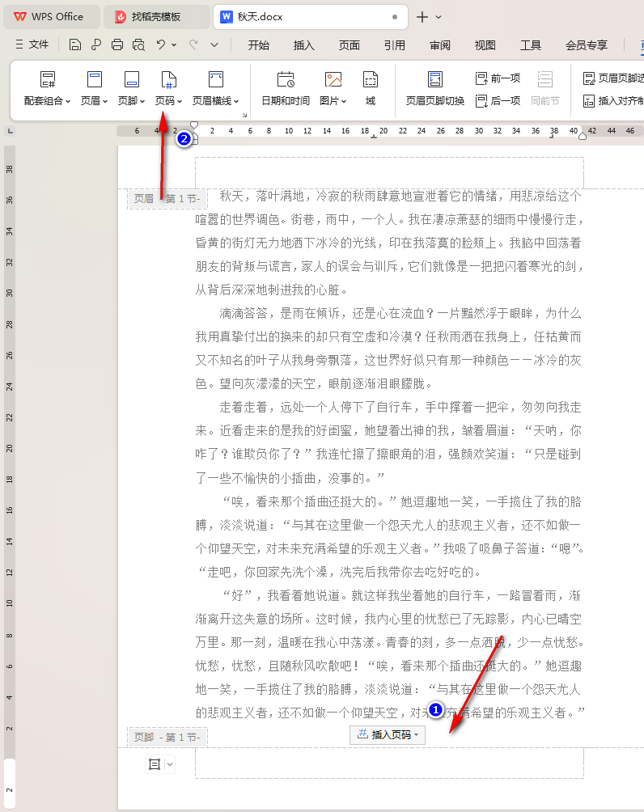The width and height of the screenshot is (644, 812).
Task: Expand the new tab dropdown arrow
Action: (x=439, y=17)
